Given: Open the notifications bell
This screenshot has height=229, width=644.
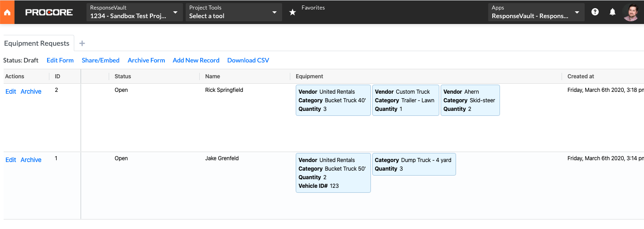Looking at the screenshot, I should click(x=612, y=12).
